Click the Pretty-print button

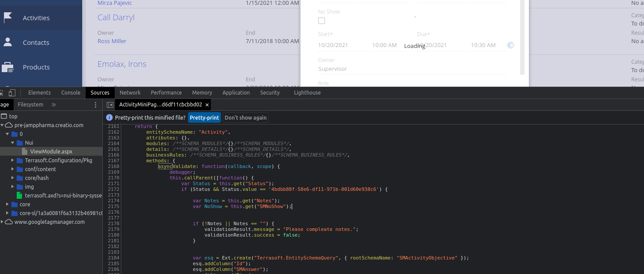point(204,117)
